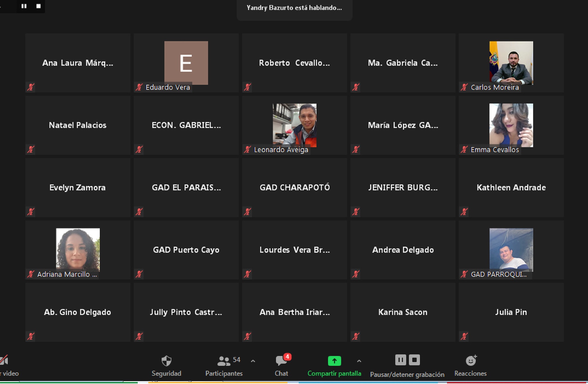Open the Reacciones smiley icon
Image resolution: width=588 pixels, height=384 pixels.
471,361
